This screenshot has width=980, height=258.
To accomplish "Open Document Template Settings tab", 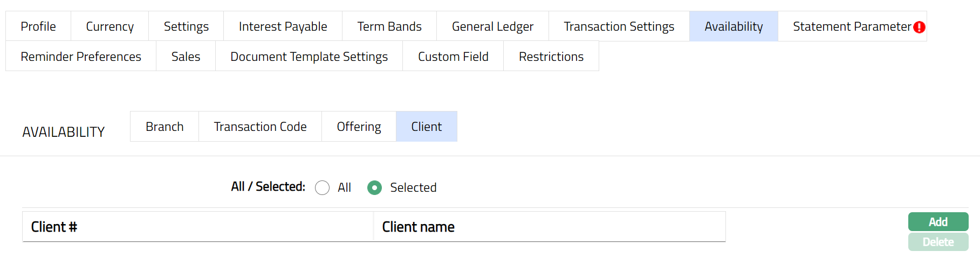I will point(309,57).
